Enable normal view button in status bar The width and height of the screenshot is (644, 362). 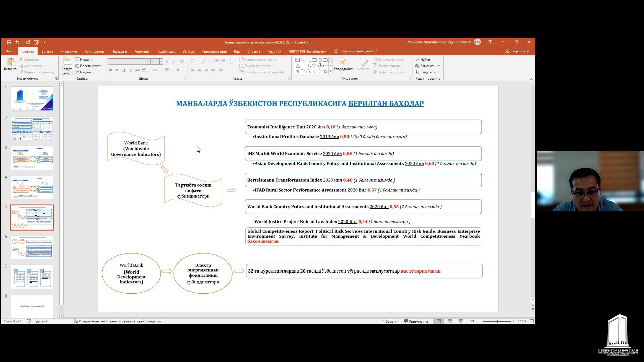pyautogui.click(x=439, y=321)
